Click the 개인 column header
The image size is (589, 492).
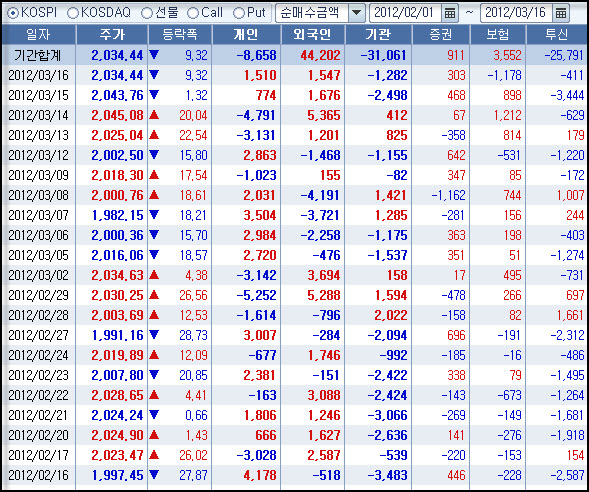246,35
